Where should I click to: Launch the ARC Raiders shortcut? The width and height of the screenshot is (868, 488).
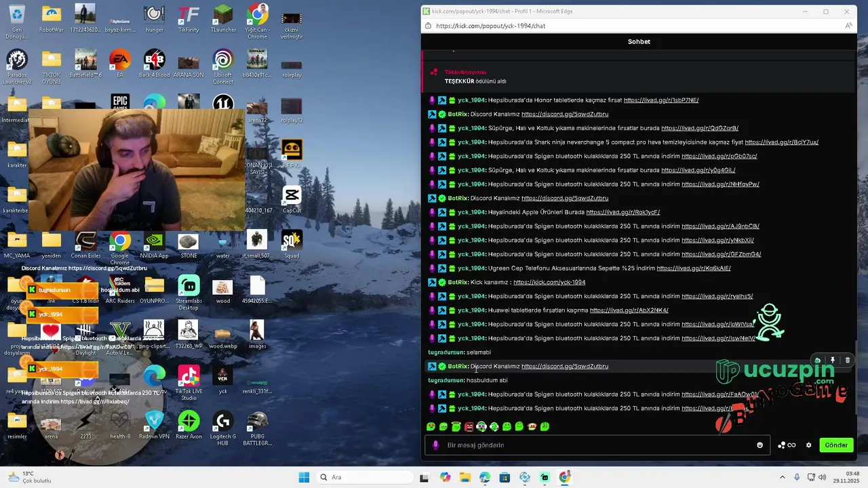point(120,290)
